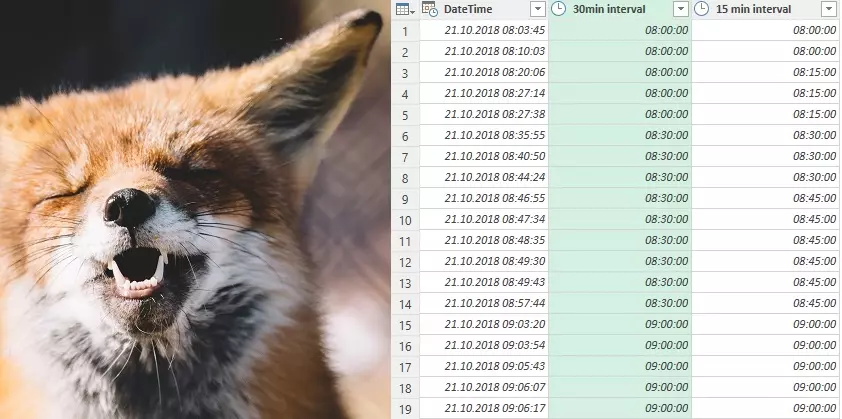Click 30min interval cell in row 1

pyautogui.click(x=620, y=31)
